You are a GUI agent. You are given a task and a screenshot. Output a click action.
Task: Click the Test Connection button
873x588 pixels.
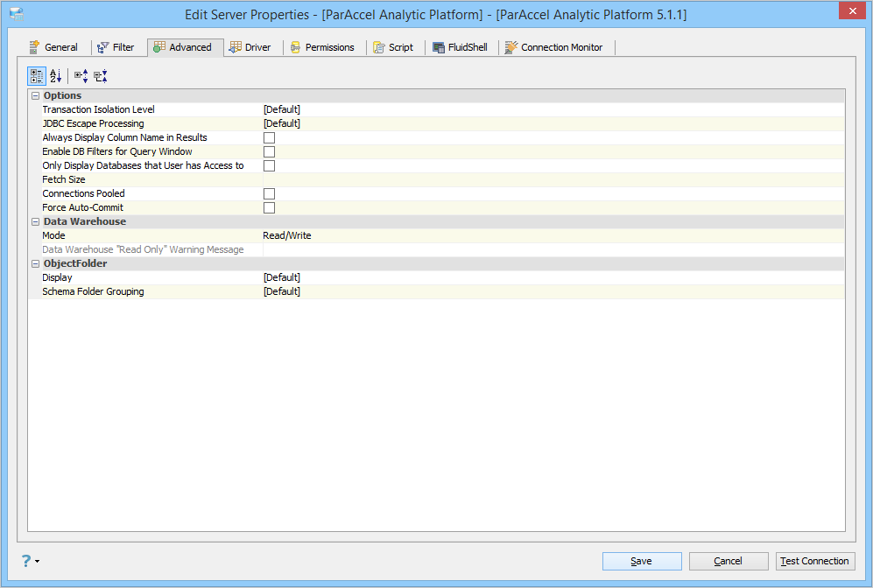[x=815, y=561]
